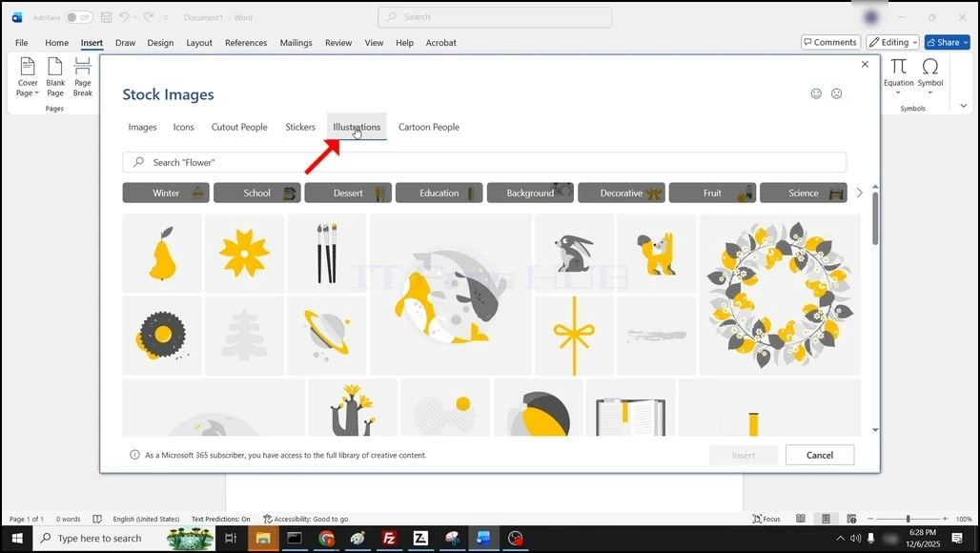Switch to Web Layout view

point(851,519)
